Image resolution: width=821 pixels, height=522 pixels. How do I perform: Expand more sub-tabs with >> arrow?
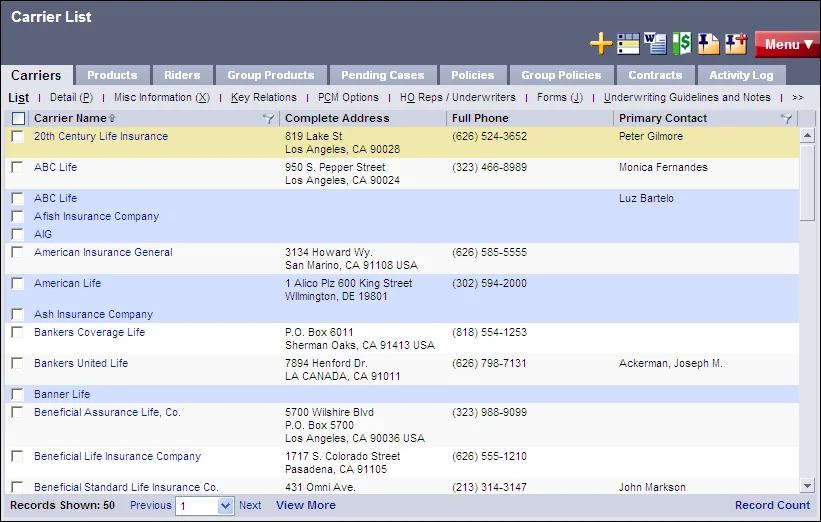[x=797, y=97]
